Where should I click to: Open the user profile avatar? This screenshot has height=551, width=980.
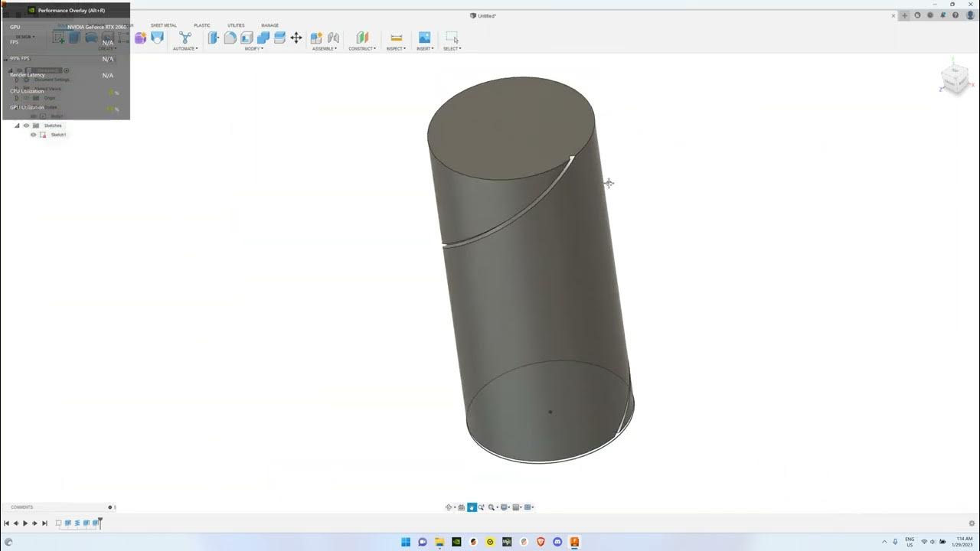pos(970,15)
